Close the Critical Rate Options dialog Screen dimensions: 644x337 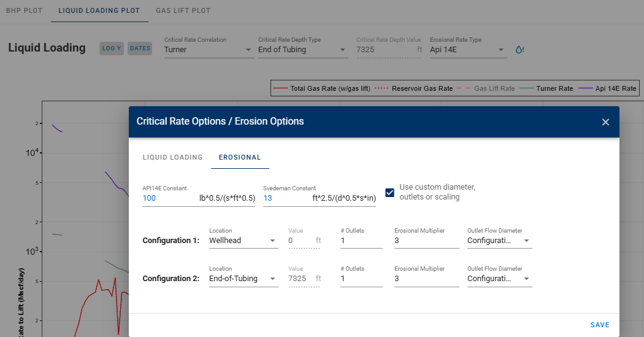pyautogui.click(x=605, y=122)
